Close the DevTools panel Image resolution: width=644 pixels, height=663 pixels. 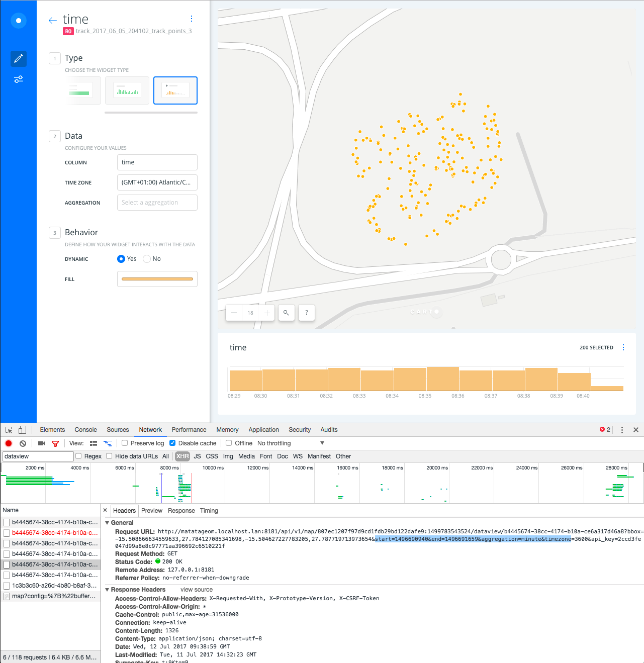click(636, 430)
